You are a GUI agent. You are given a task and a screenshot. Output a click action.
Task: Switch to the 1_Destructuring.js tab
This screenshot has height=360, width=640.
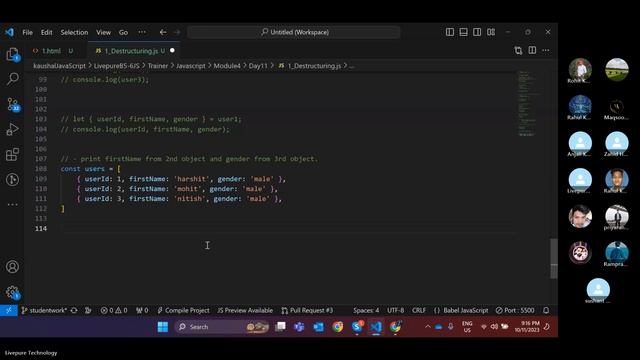131,51
